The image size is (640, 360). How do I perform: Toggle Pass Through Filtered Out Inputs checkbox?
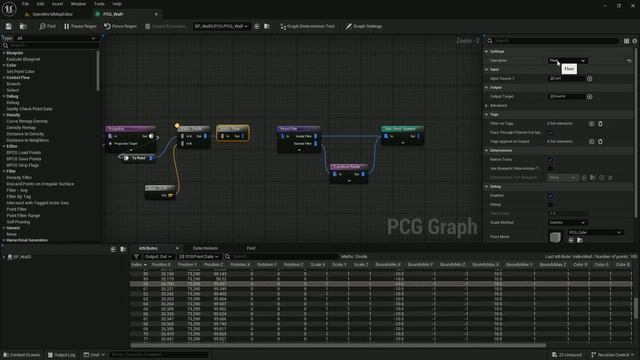coord(550,133)
